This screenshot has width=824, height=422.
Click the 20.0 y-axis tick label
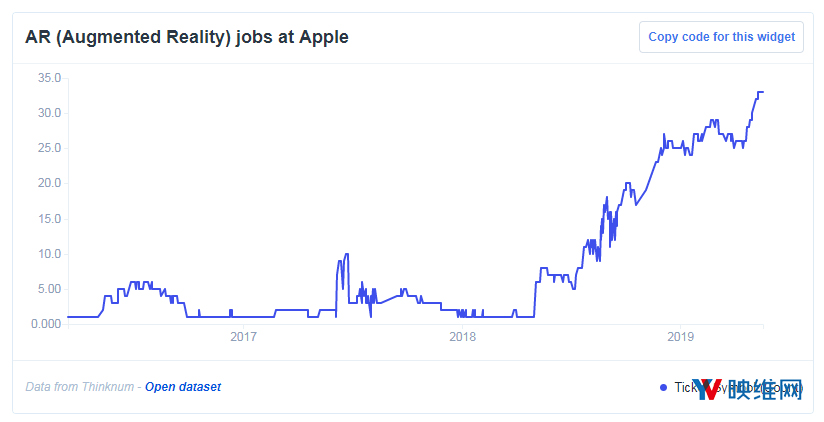[x=49, y=183]
